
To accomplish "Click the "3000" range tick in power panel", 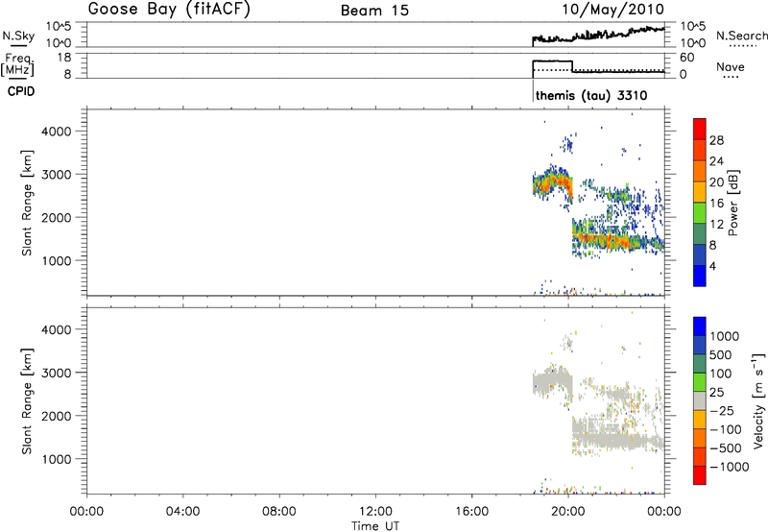I will (x=57, y=175).
